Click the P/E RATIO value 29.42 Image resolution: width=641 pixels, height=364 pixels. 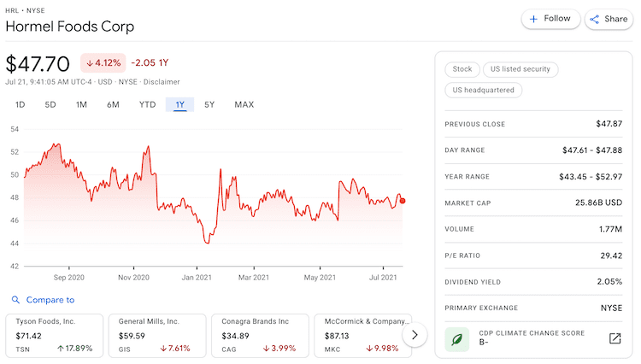pos(611,255)
